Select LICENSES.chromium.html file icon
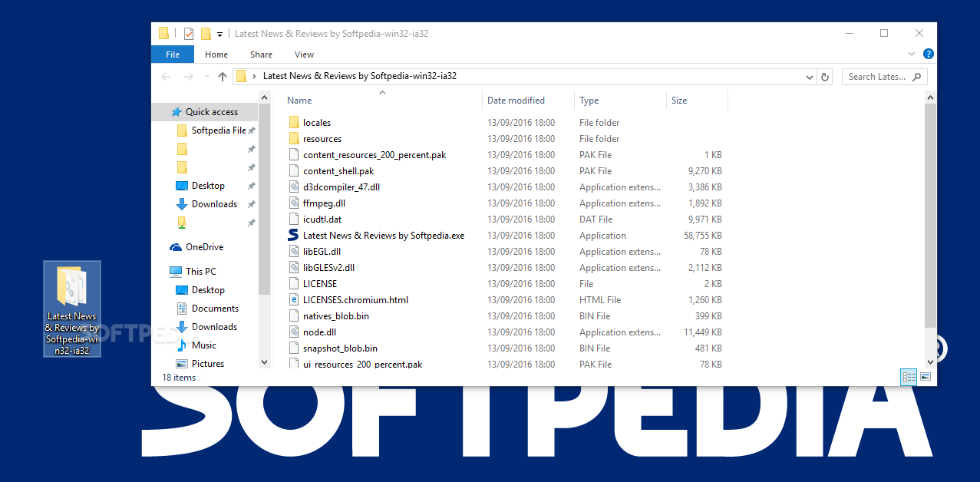The height and width of the screenshot is (482, 980). pyautogui.click(x=293, y=300)
